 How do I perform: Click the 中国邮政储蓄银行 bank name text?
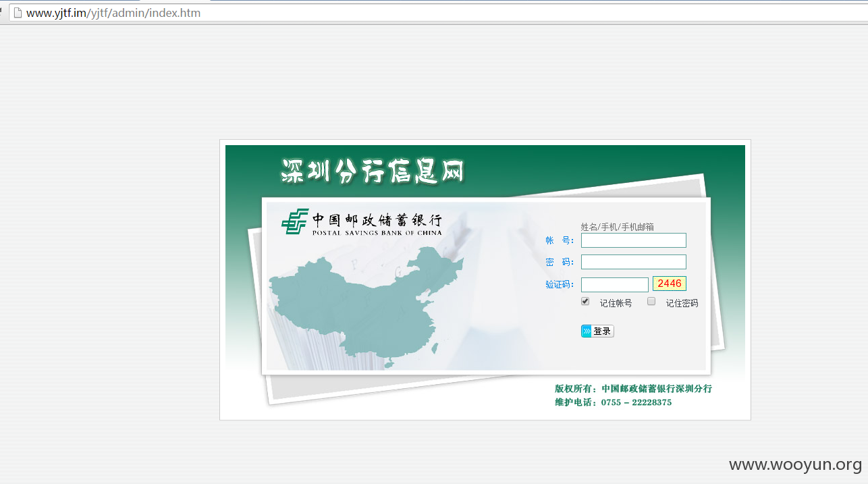(x=377, y=219)
